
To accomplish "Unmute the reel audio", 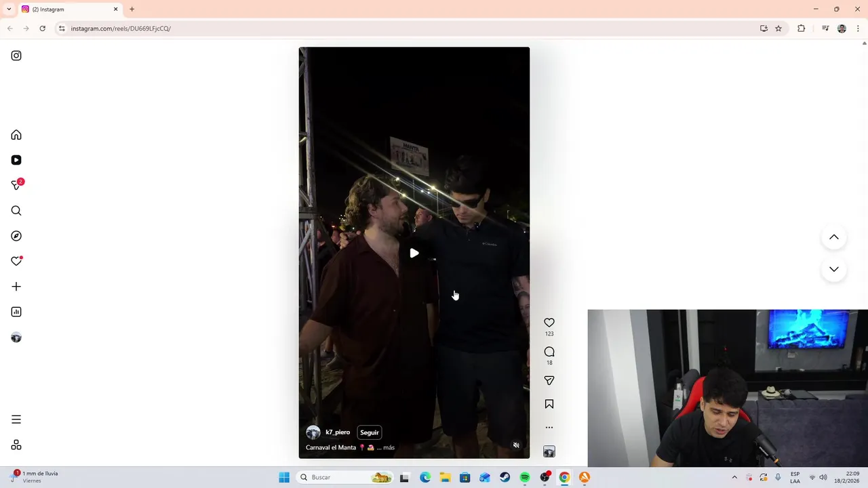I will (516, 445).
